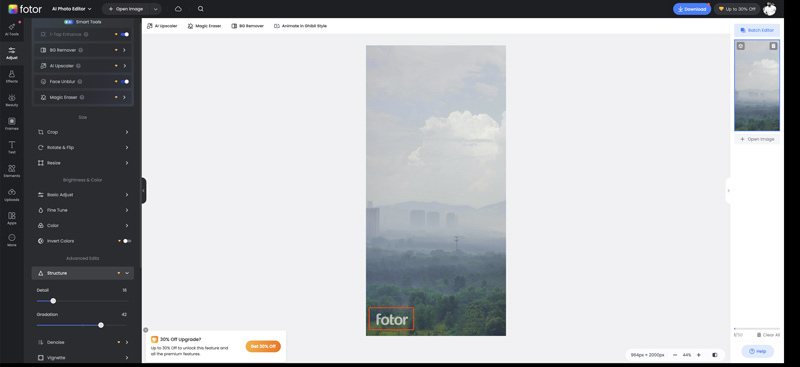Click the Help button
800x367 pixels.
coord(758,351)
